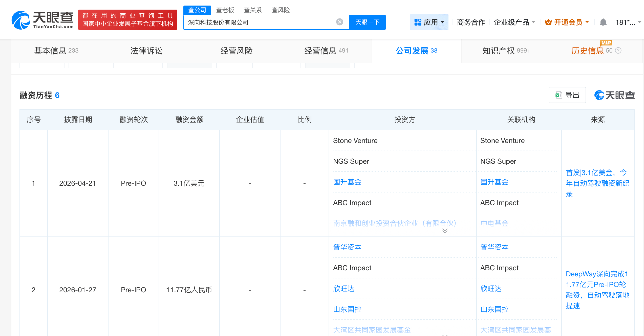Open 山东国控 in related institutions column
The width and height of the screenshot is (644, 336).
pyautogui.click(x=495, y=309)
